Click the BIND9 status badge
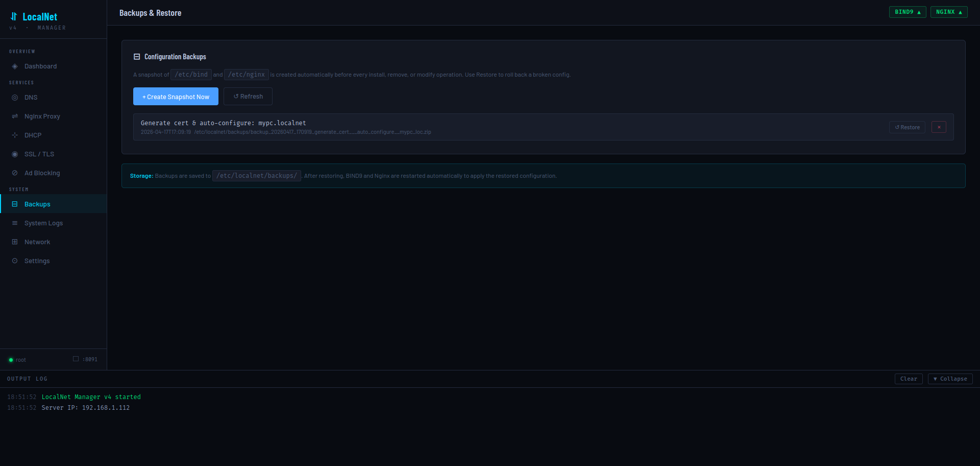 pyautogui.click(x=908, y=12)
